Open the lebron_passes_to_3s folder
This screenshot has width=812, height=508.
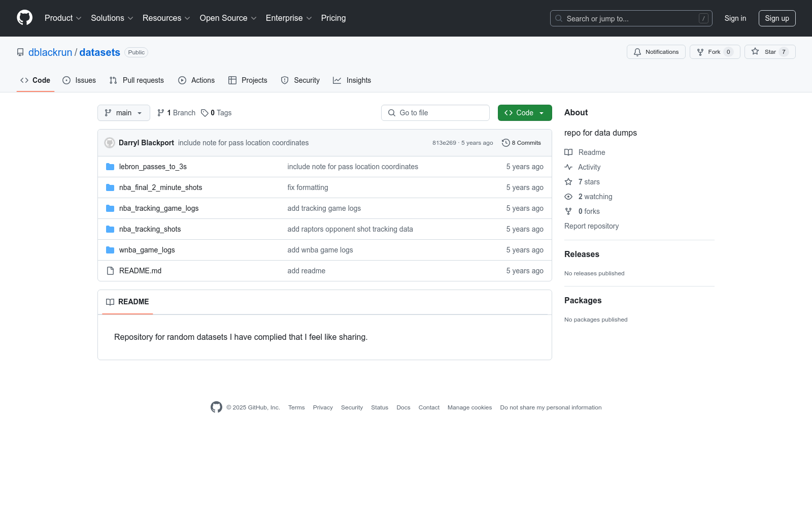pyautogui.click(x=153, y=167)
